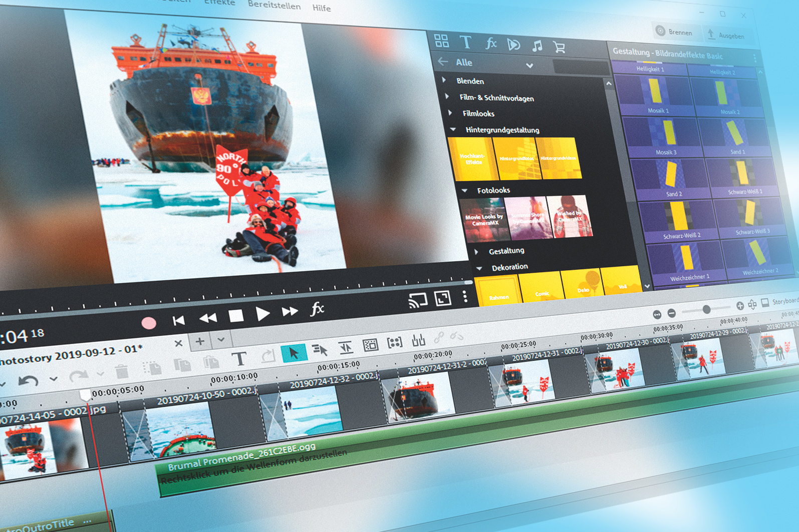Open the templates grid tab in media pool
Screen dimensions: 799x532
[x=441, y=41]
